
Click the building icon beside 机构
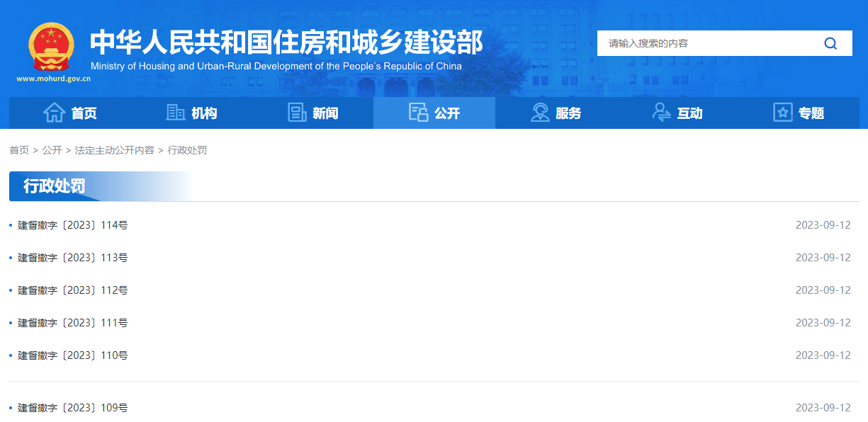click(175, 113)
